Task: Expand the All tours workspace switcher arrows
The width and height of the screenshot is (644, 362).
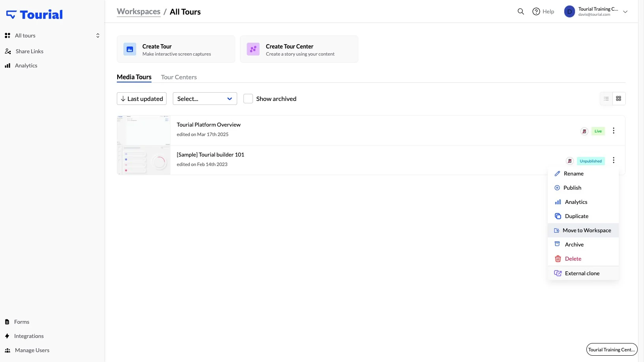Action: click(x=98, y=35)
